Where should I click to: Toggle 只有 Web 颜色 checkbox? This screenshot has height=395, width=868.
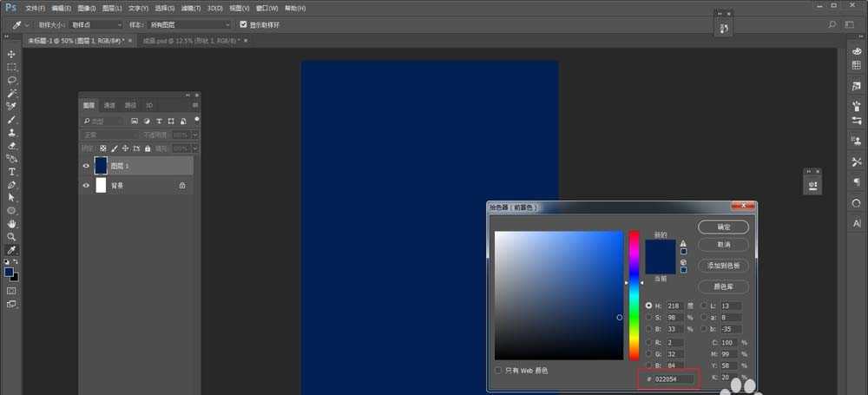[498, 371]
